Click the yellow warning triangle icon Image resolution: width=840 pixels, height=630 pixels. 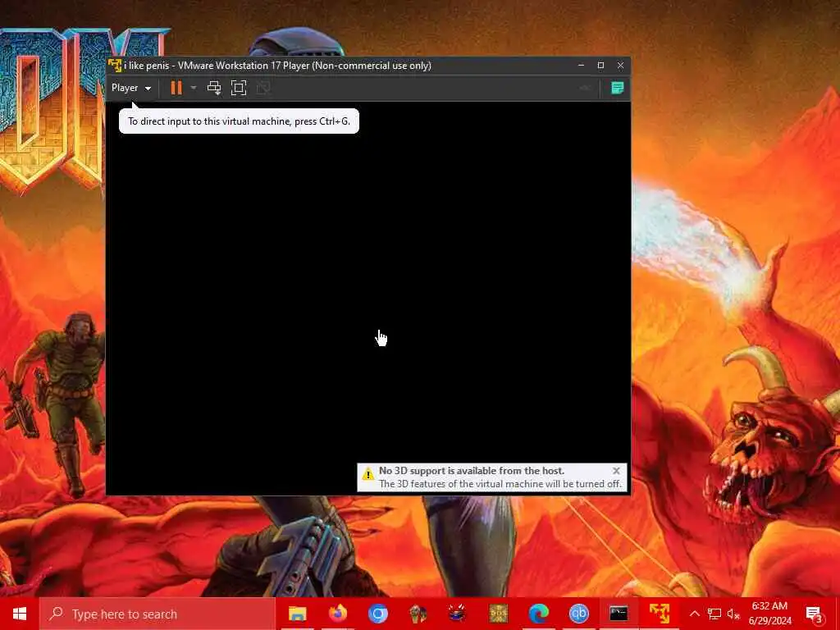click(368, 473)
